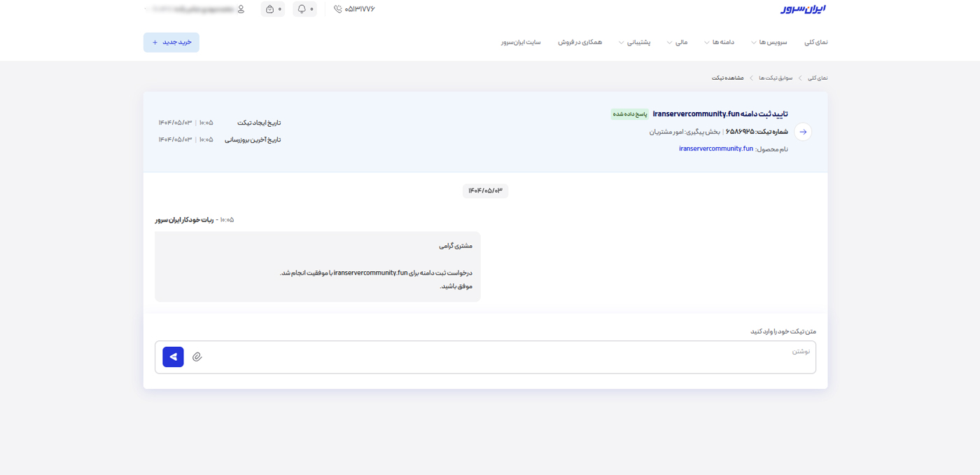Expand the سرویس ها dropdown menu

pyautogui.click(x=769, y=42)
